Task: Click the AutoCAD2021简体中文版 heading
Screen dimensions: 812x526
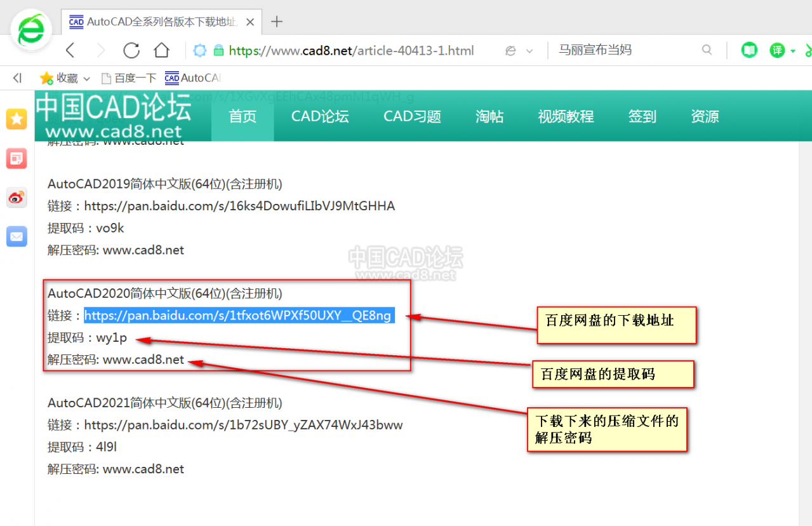Action: point(165,403)
